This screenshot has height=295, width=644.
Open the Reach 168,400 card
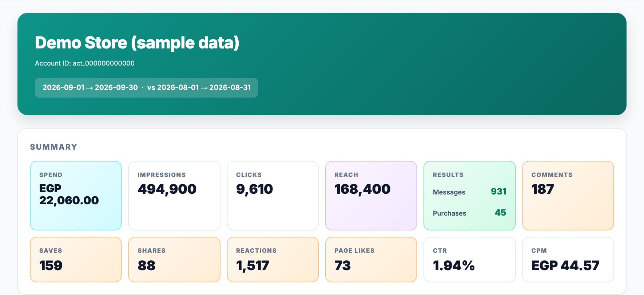(371, 196)
